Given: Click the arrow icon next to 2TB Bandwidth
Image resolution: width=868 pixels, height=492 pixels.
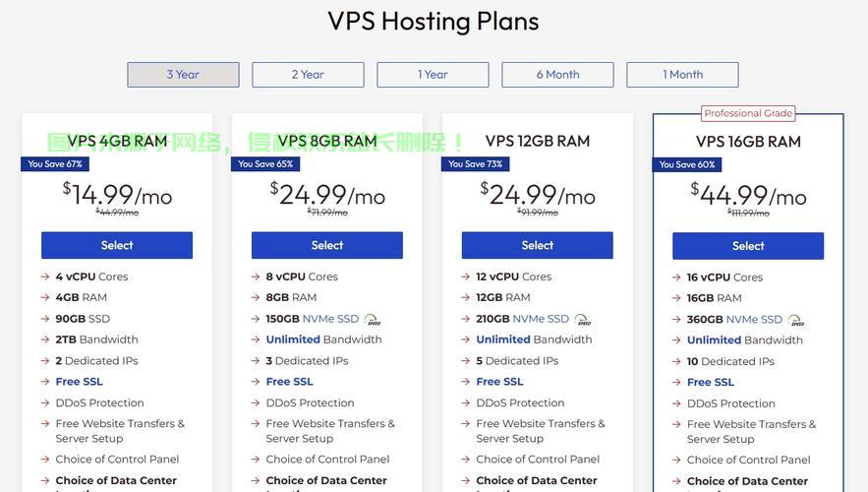Looking at the screenshot, I should [45, 340].
